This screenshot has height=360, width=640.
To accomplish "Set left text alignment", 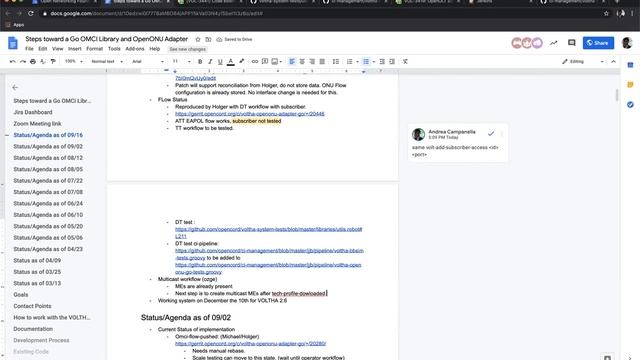I will click(292, 62).
